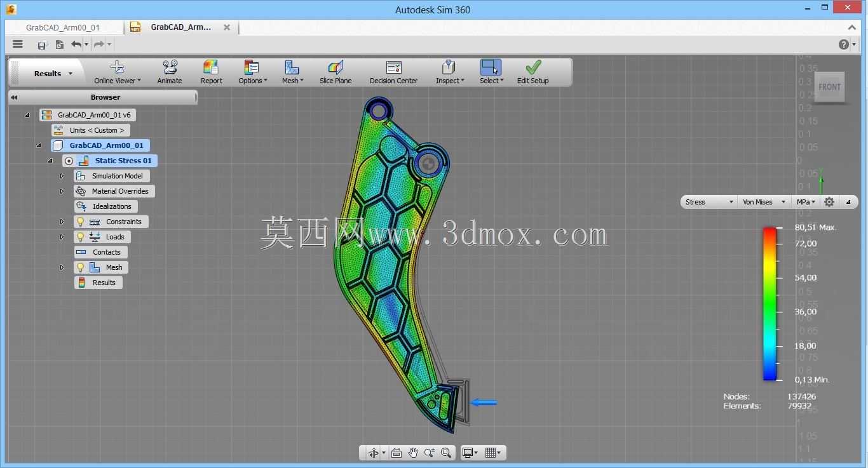Click the FRONT face of the ViewCube
Viewport: 868px width, 468px height.
pyautogui.click(x=829, y=87)
